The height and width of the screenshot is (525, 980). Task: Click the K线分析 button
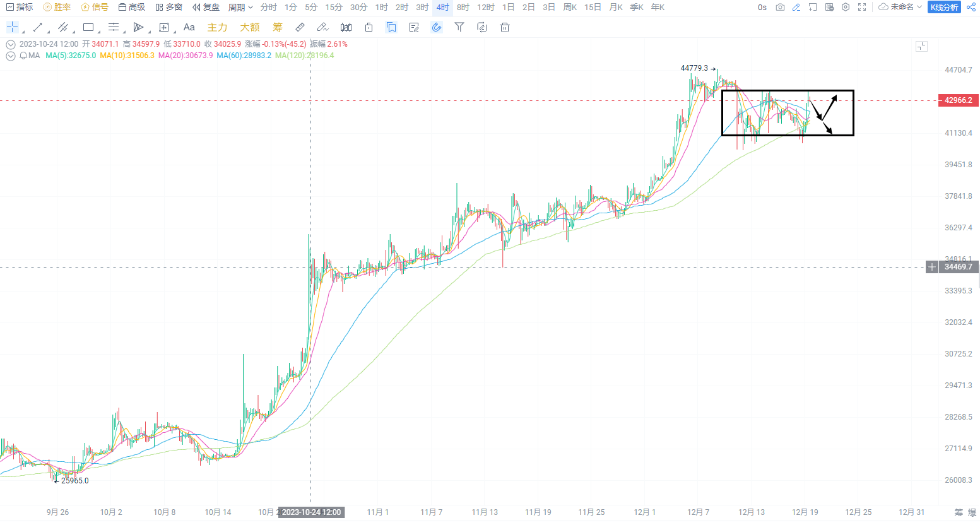tap(944, 7)
